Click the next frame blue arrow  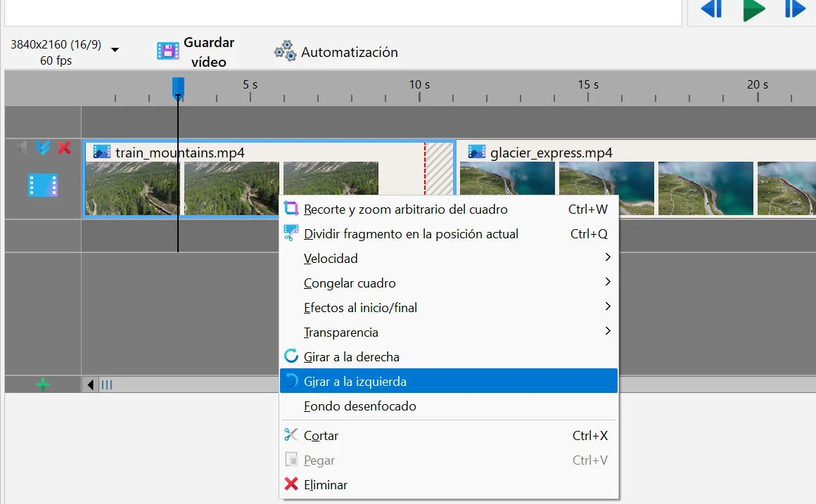(795, 9)
